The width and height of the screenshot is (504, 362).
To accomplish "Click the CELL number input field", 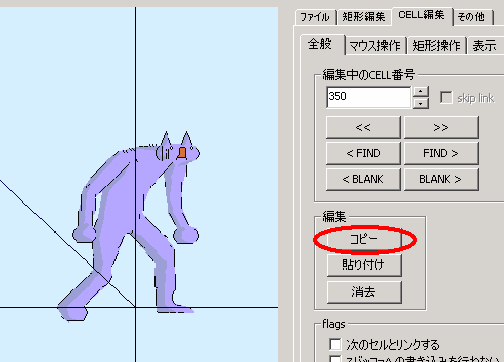I will point(368,97).
